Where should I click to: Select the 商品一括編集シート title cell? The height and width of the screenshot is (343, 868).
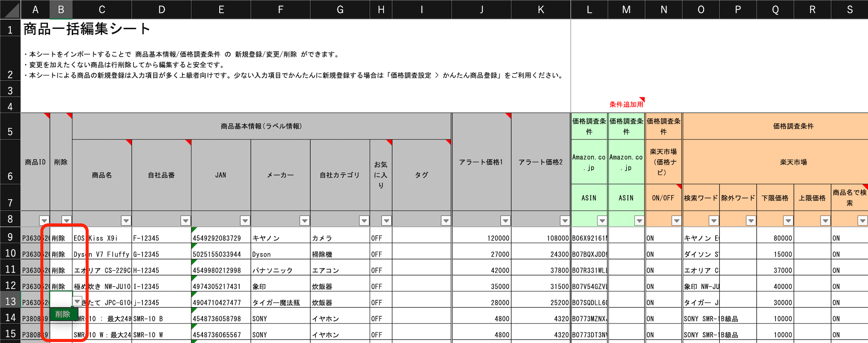(87, 29)
